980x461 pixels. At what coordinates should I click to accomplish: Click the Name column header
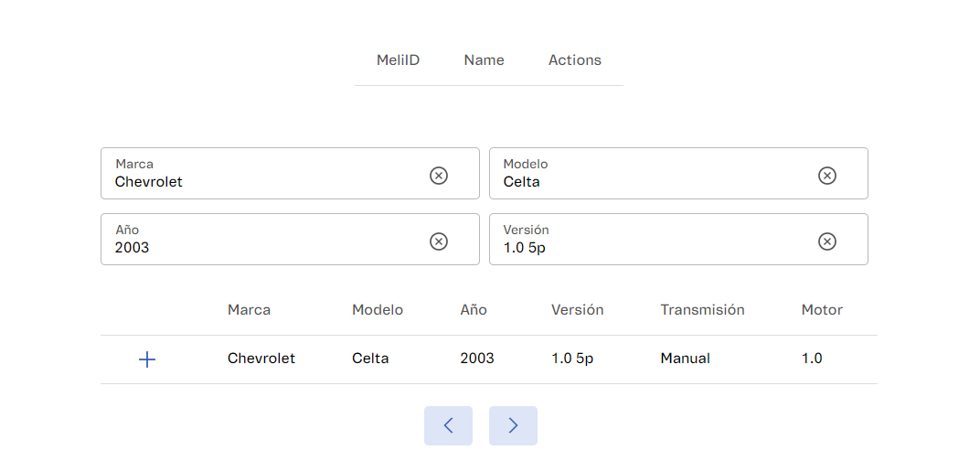[484, 60]
